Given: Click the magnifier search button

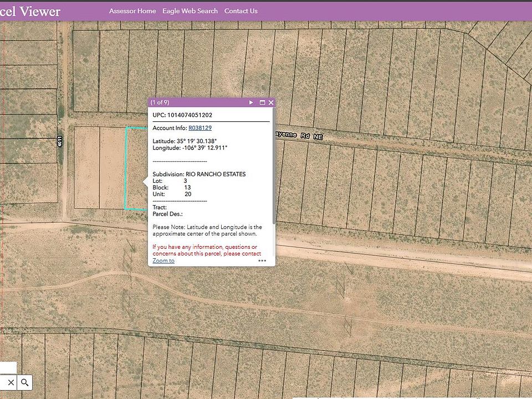Looking at the screenshot, I should pos(24,383).
